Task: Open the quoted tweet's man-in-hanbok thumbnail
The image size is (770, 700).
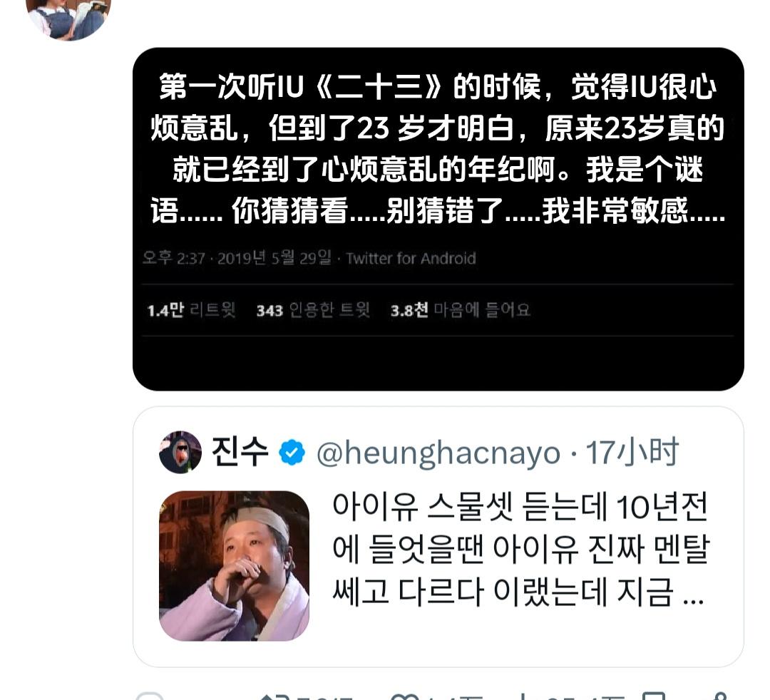Action: tap(235, 566)
